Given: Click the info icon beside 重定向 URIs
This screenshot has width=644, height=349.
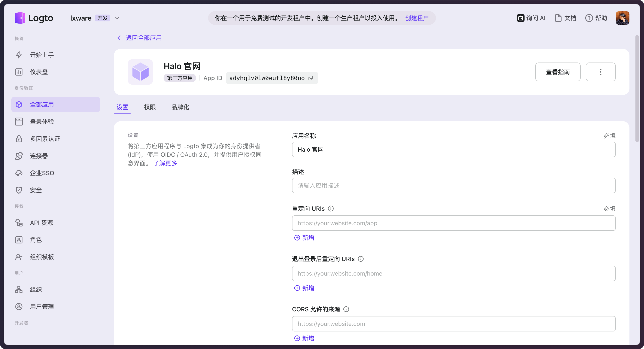Looking at the screenshot, I should coord(331,209).
